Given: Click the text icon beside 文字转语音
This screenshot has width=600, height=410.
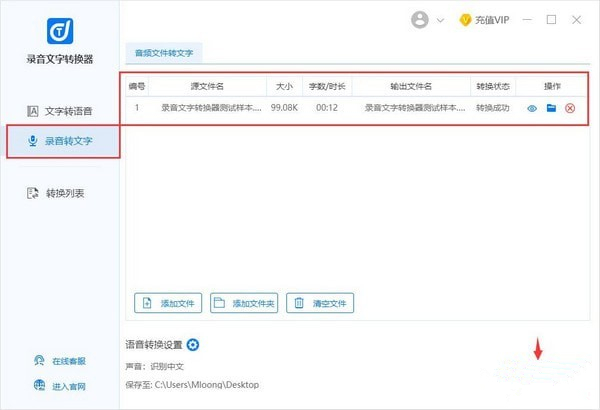Looking at the screenshot, I should [33, 111].
